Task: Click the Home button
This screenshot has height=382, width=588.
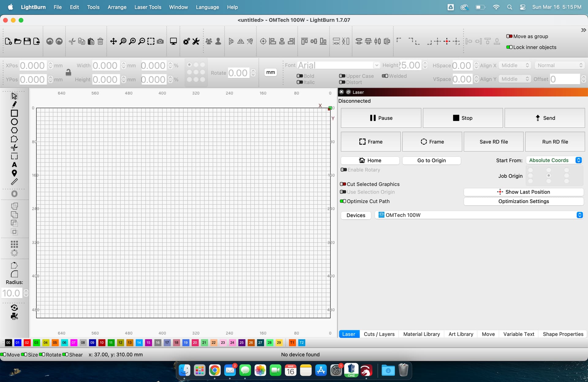Action: click(x=370, y=161)
